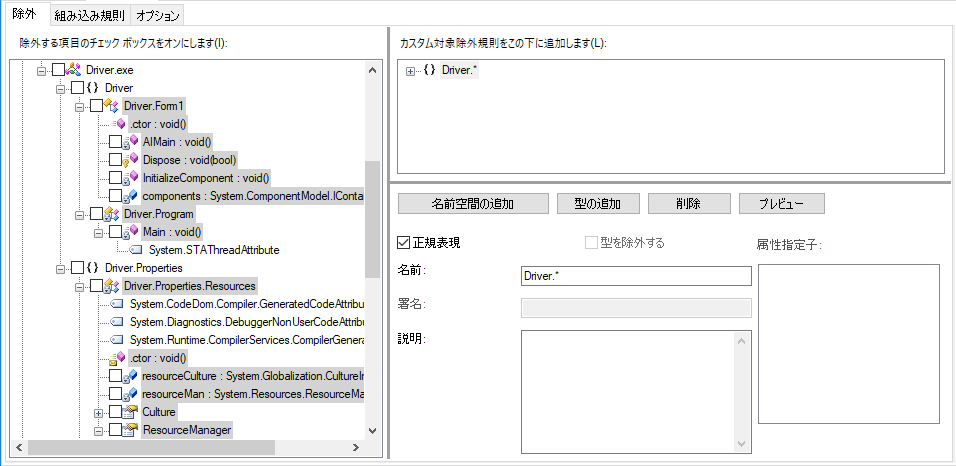Screen dimensions: 956x466
Task: Collapse the Driver.exe tree node
Action: [x=41, y=71]
